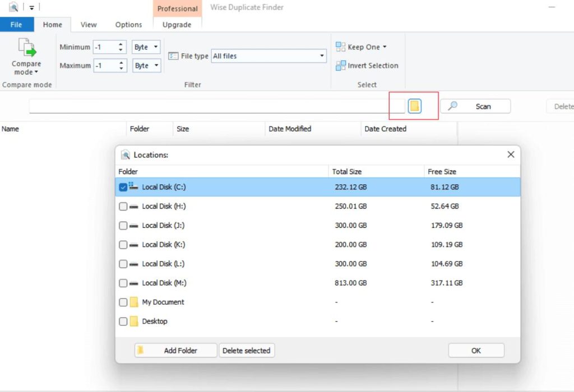
Task: Check the Local Disk (L:) checkbox
Action: pyautogui.click(x=123, y=264)
